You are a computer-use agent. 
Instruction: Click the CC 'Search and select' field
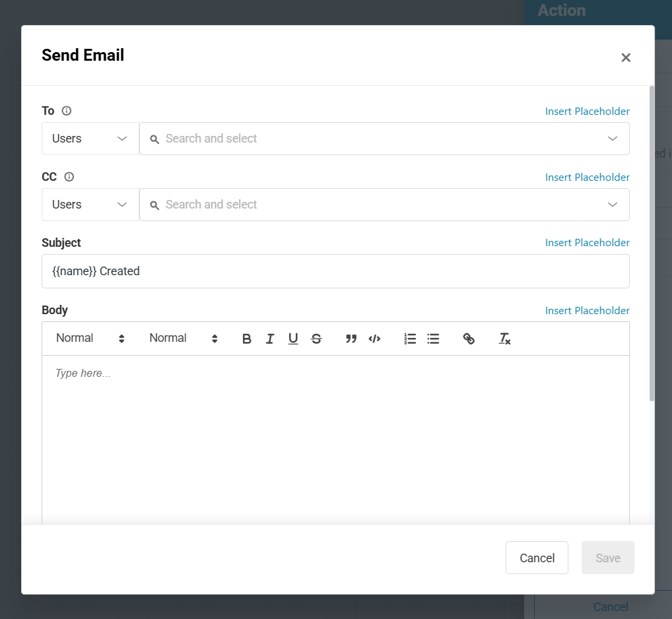[384, 205]
